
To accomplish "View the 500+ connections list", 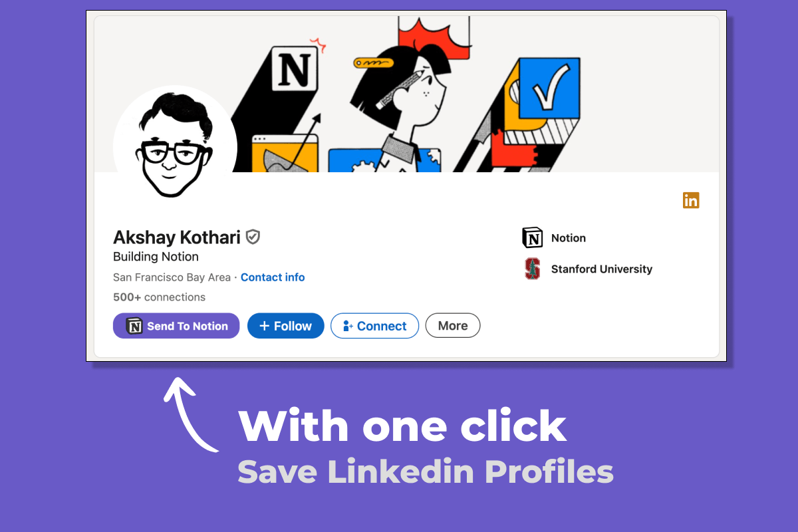I will 159,297.
